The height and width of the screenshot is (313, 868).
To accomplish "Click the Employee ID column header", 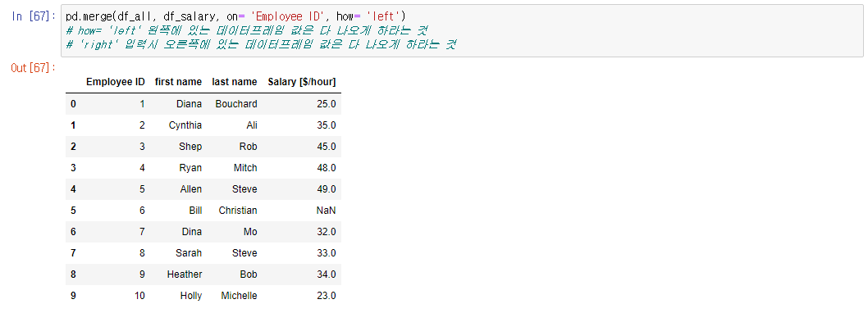I will (115, 82).
